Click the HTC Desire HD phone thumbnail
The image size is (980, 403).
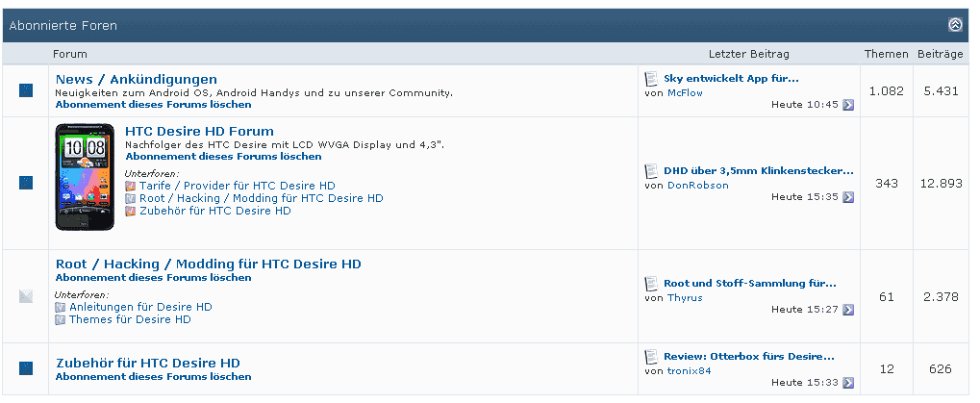(85, 177)
